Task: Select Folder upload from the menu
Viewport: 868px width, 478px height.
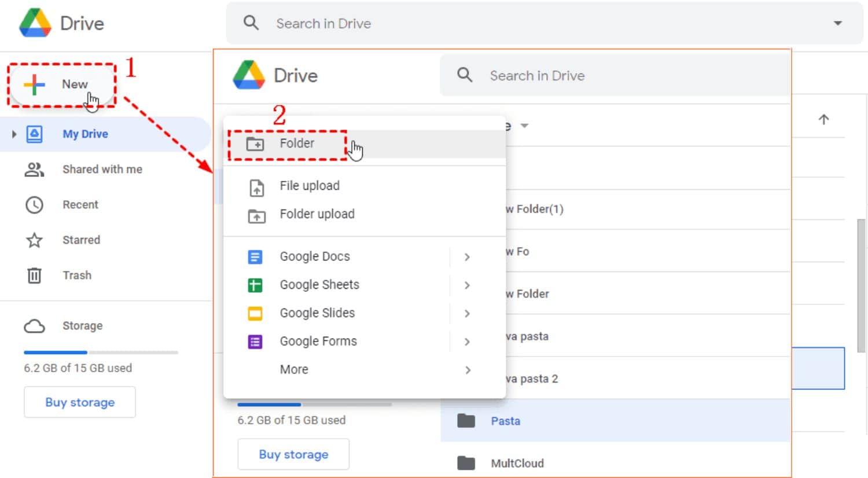Action: click(365, 214)
